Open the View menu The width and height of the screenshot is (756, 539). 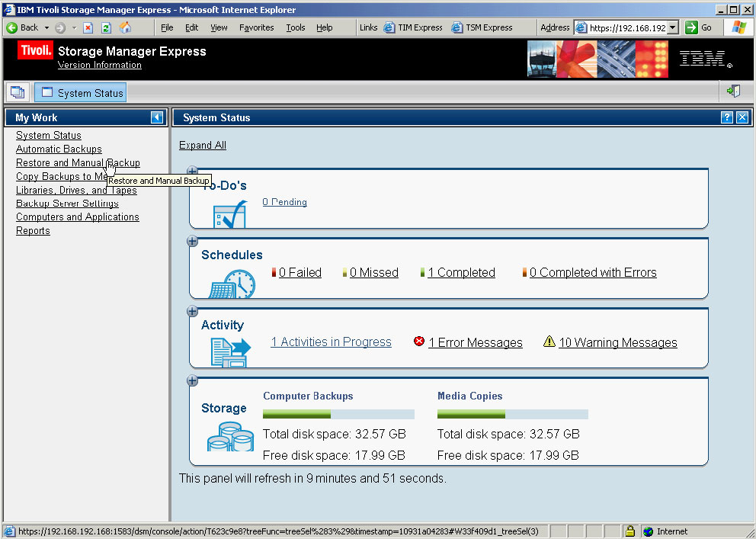pos(219,28)
